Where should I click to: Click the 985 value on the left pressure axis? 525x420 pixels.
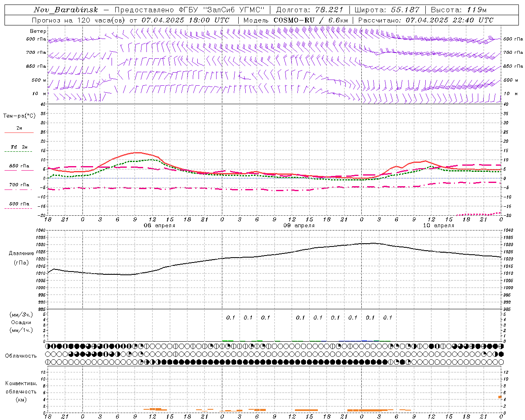point(41,309)
